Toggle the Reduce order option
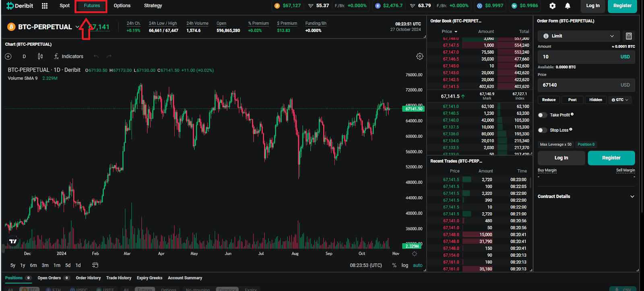Viewport: 644px width, 291px height. point(549,100)
